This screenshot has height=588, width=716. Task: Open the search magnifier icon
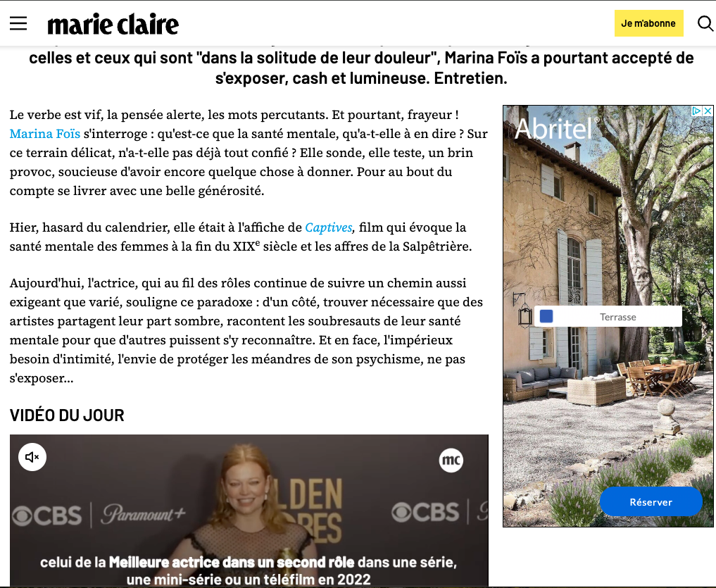coord(705,23)
